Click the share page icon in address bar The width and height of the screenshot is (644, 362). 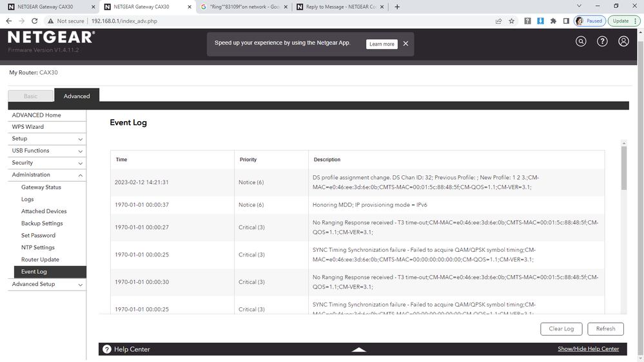tap(498, 21)
